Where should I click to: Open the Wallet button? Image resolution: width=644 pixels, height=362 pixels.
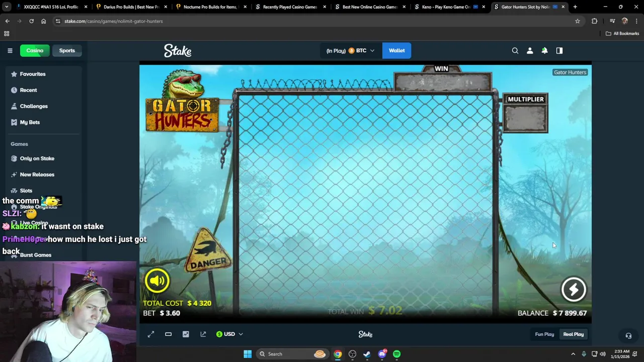point(396,50)
